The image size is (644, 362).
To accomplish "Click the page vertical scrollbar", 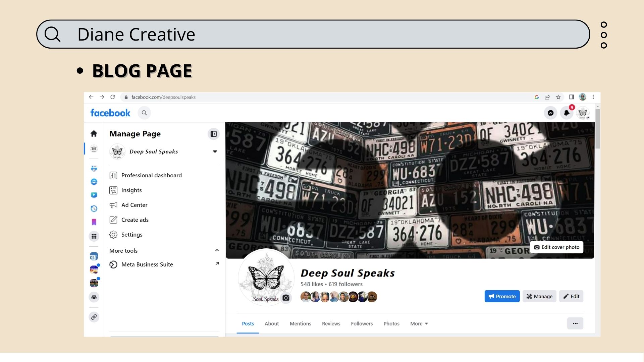I will [598, 129].
